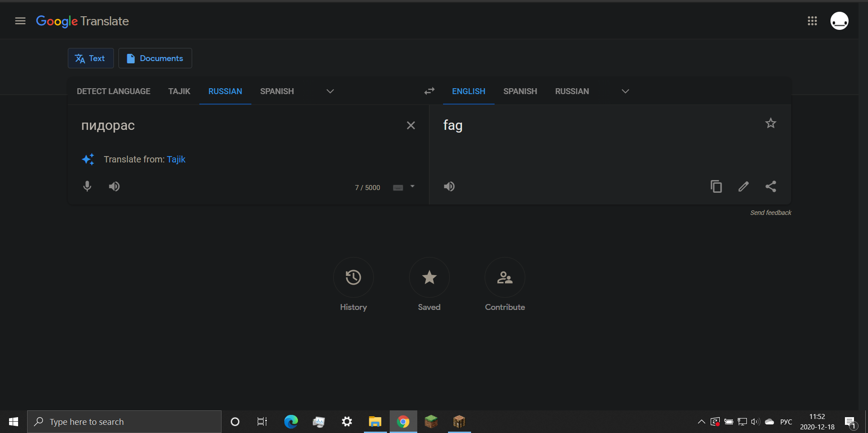The height and width of the screenshot is (433, 868).
Task: Click into the source text field
Action: click(x=237, y=125)
